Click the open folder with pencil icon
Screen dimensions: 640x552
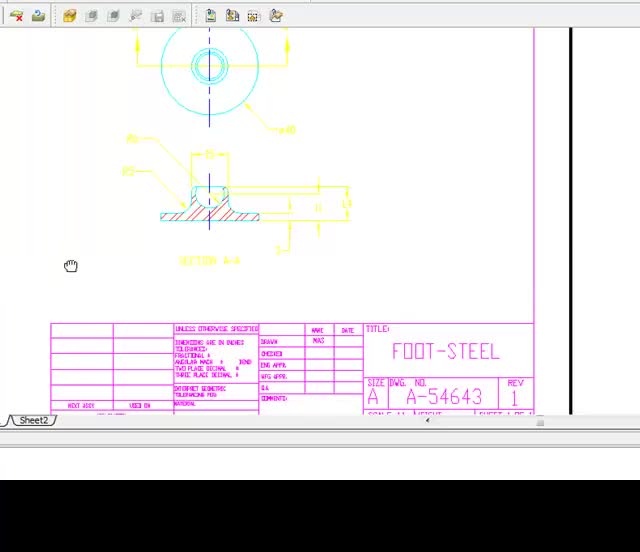[276, 16]
